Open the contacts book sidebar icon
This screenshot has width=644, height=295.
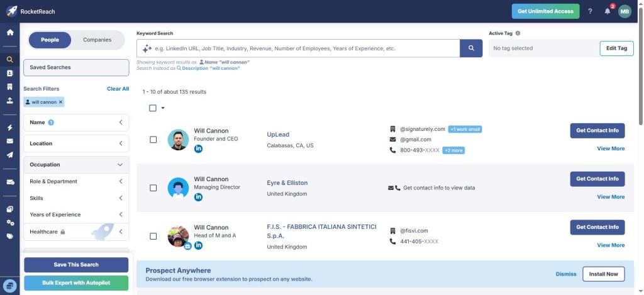10,73
